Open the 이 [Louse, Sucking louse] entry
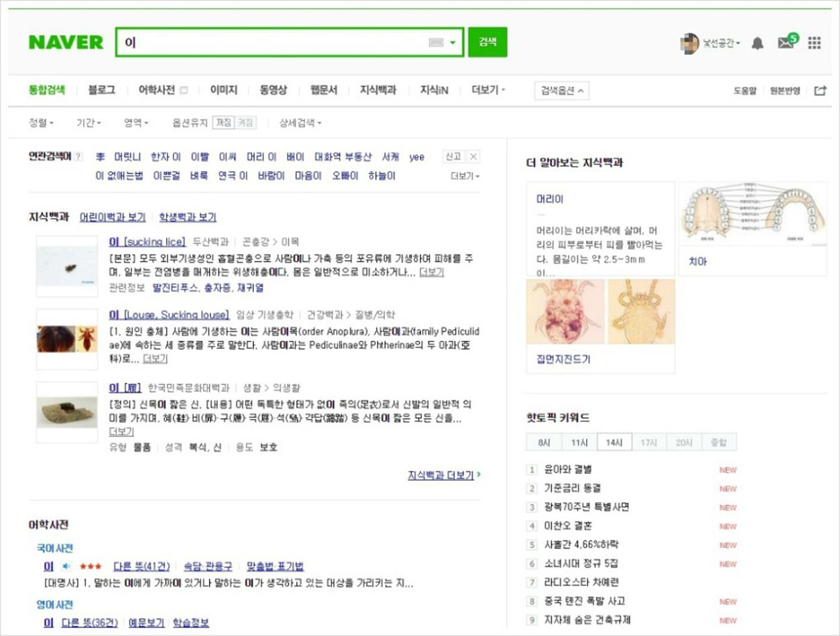 click(x=169, y=315)
